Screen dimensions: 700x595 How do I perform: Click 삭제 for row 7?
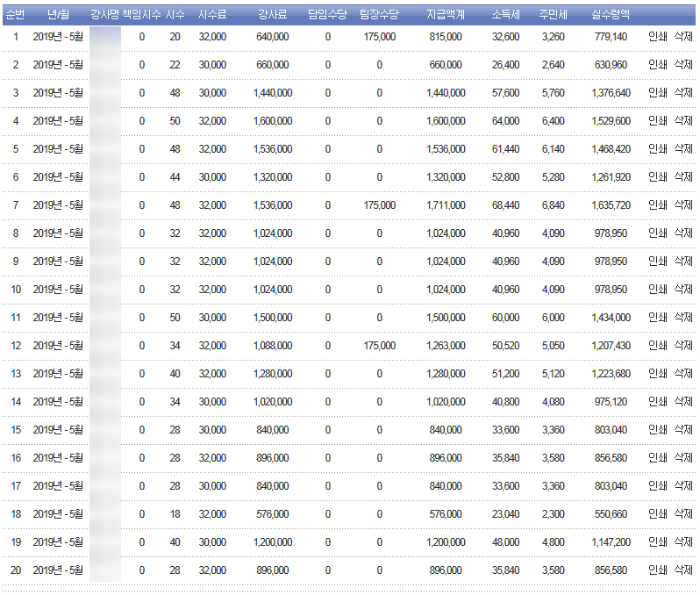tap(682, 205)
